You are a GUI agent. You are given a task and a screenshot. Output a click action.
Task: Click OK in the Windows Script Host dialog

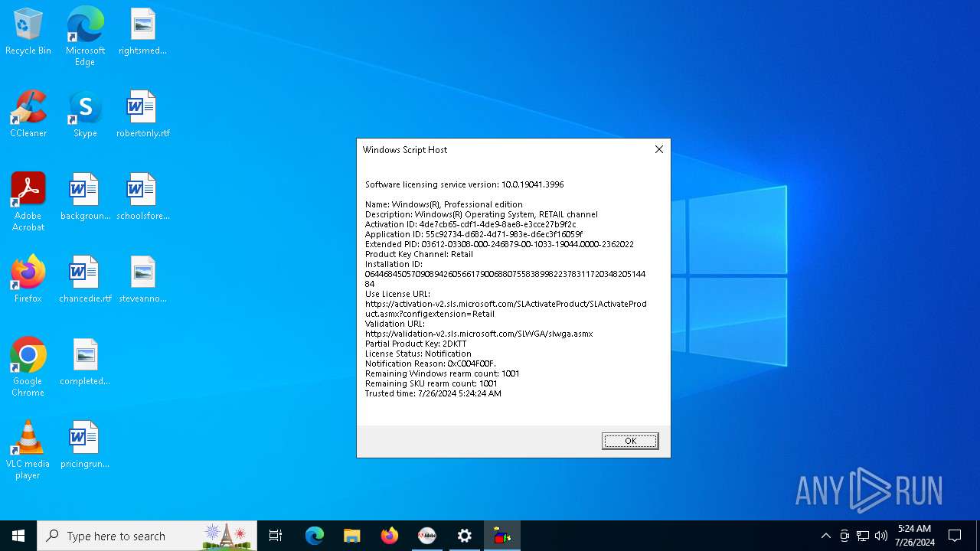(x=630, y=441)
